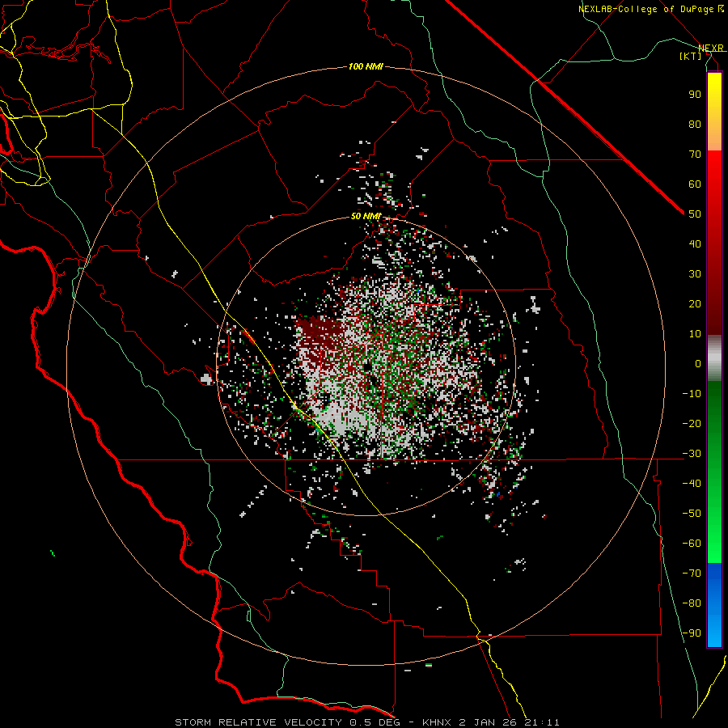Click the KHNX station identifier

point(438,722)
